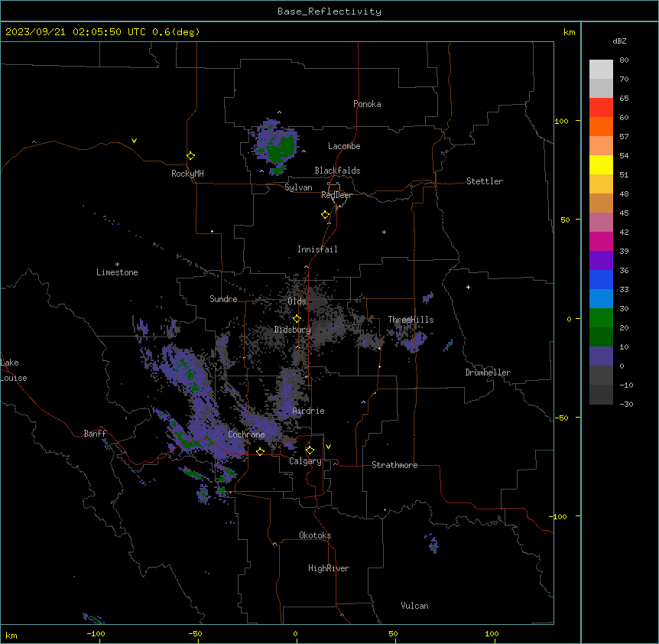Click the Didsbury label
Image resolution: width=659 pixels, height=644 pixels.
coord(293,330)
